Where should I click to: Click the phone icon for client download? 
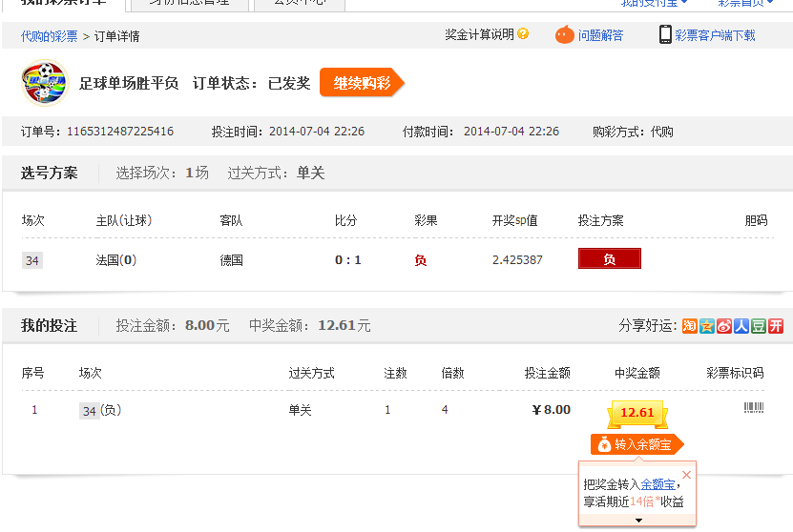665,34
